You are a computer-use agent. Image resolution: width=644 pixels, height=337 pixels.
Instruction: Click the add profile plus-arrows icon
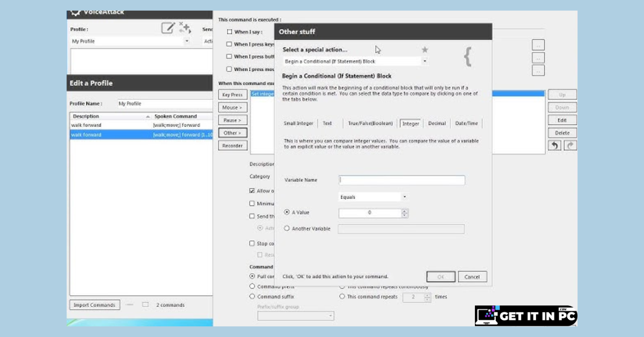point(185,28)
